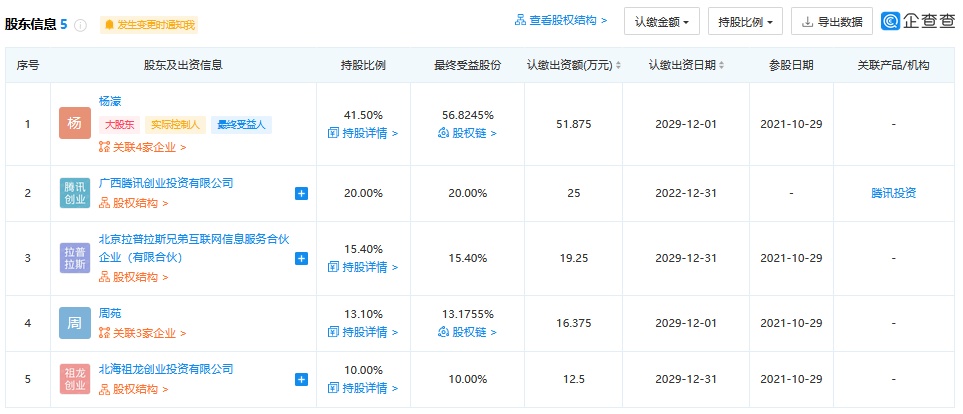This screenshot has width=963, height=414.
Task: Expand the 认缴金额 dropdown
Action: 661,21
